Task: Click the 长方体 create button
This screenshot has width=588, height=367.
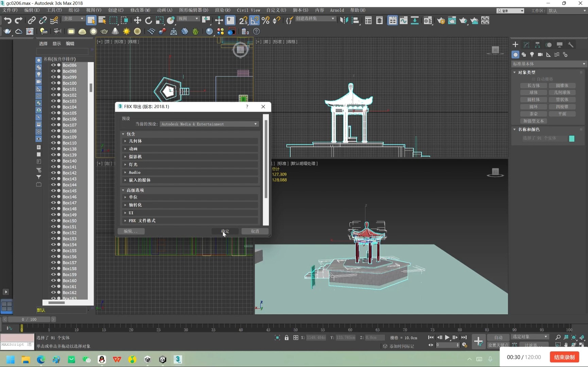Action: coord(534,86)
